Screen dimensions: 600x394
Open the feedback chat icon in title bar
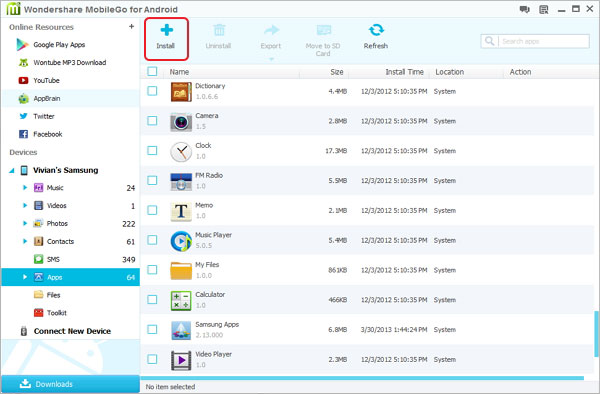click(x=525, y=9)
